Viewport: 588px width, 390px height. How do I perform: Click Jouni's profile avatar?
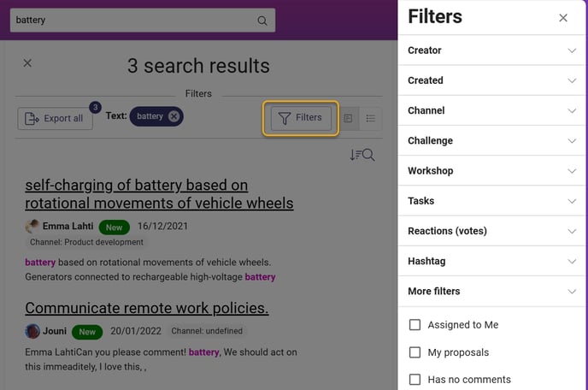click(x=32, y=331)
